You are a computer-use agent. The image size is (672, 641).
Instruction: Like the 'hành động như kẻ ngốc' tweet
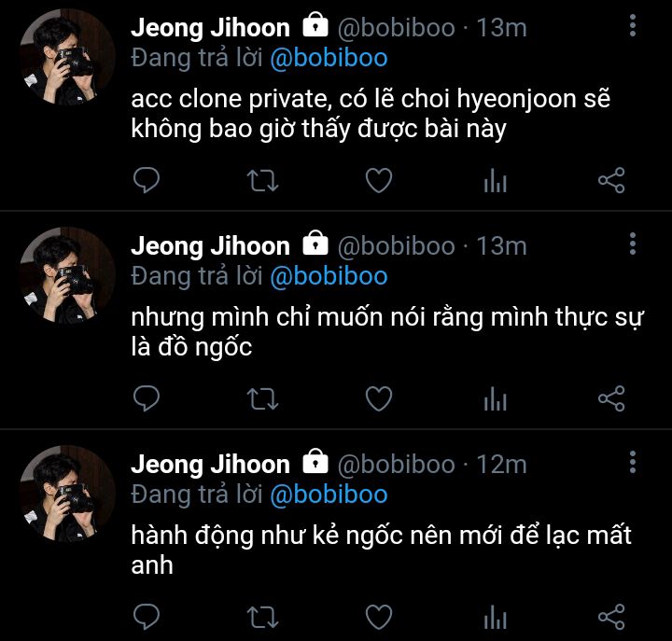coord(379,617)
